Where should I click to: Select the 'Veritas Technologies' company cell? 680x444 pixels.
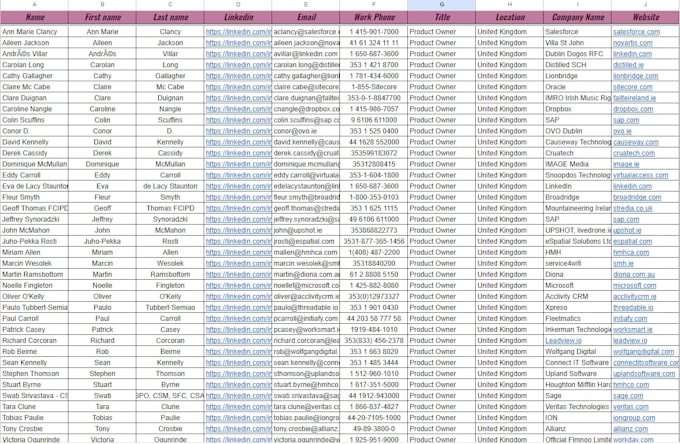[577, 407]
